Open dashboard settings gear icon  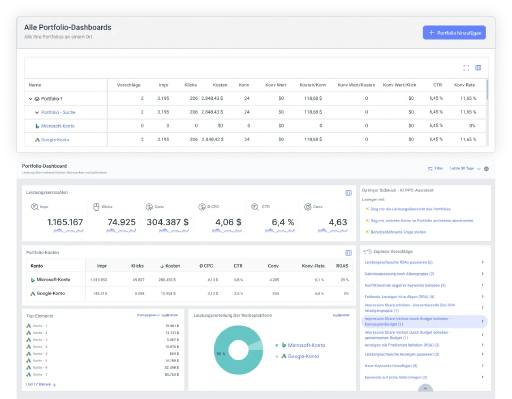click(x=486, y=169)
